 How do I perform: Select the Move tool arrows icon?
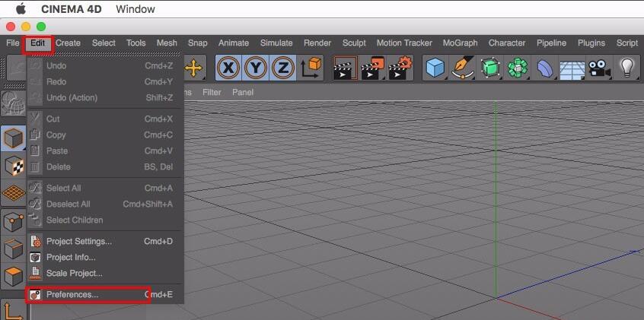193,68
